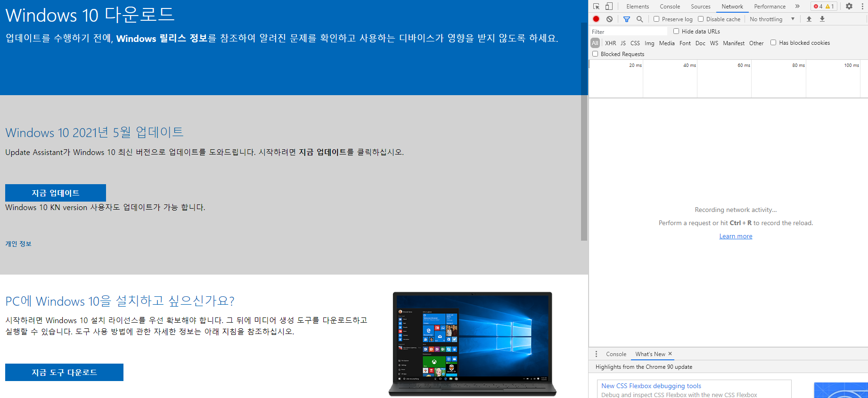Switch to the Console tab in top bar
Screen dimensions: 868x398
[x=670, y=7]
